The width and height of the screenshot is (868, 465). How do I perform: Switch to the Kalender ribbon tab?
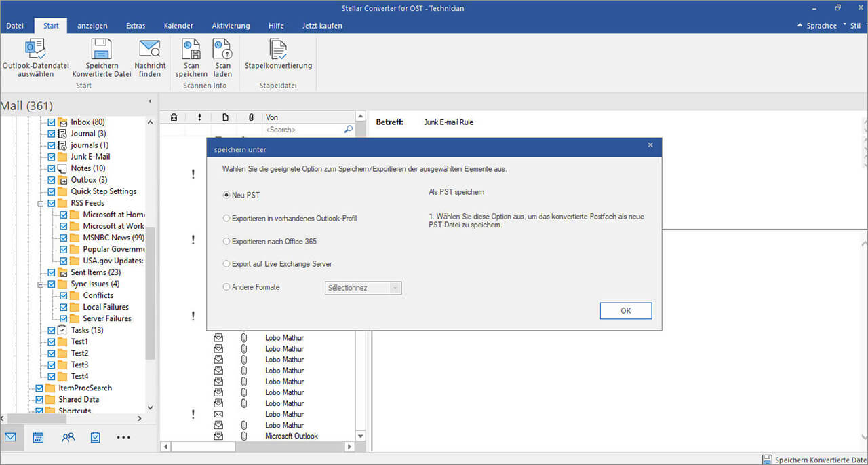click(178, 26)
